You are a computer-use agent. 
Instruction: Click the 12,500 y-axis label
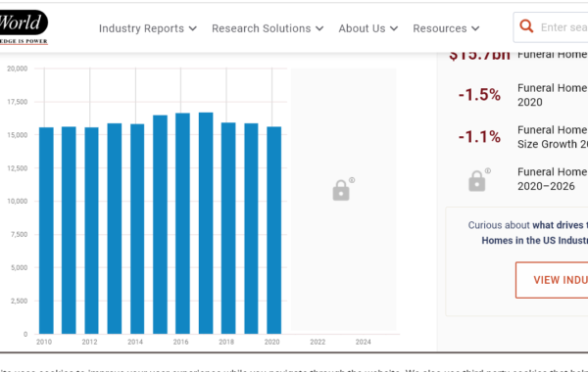pos(18,168)
